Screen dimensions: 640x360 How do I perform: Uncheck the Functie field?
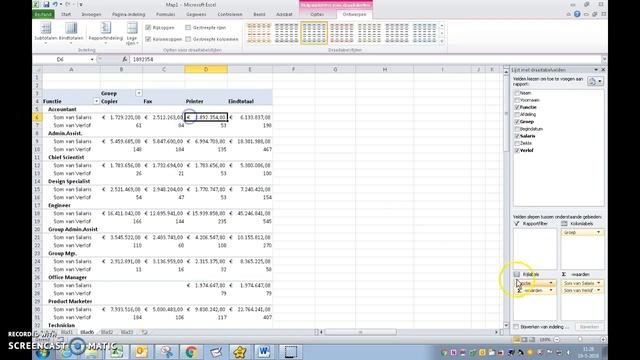pyautogui.click(x=517, y=107)
